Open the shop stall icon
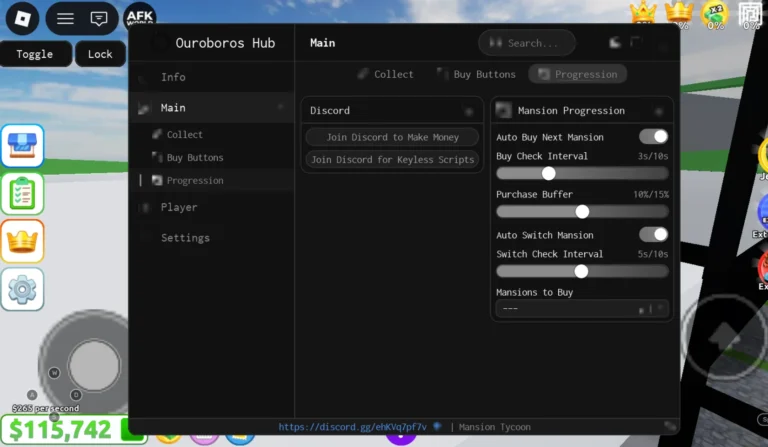768x447 pixels. click(23, 145)
